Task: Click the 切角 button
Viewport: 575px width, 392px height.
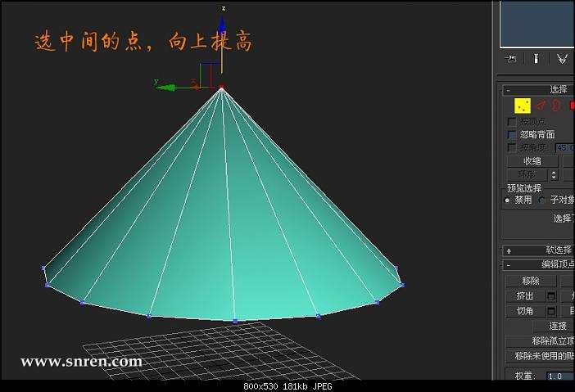Action: pos(526,311)
